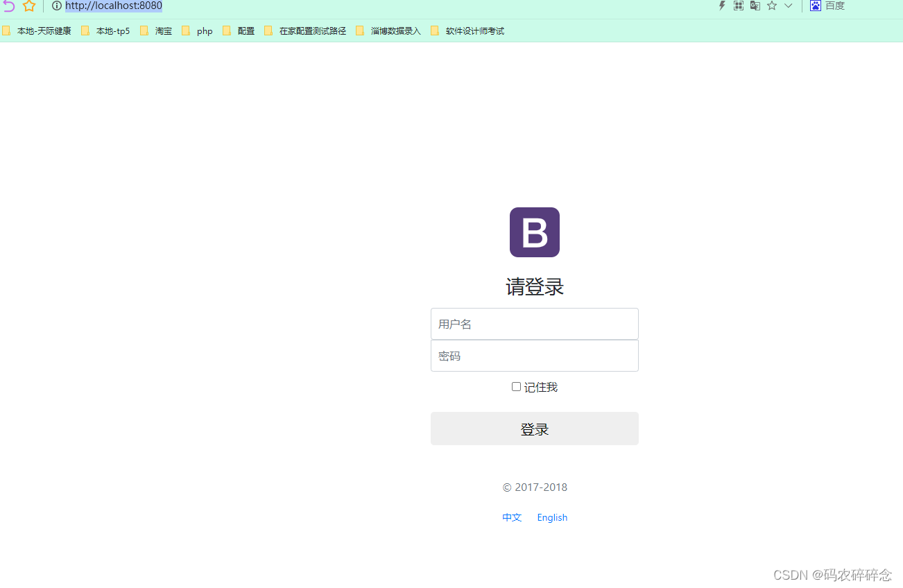Switch language to 中文
Viewport: 903px width, 588px height.
(512, 517)
